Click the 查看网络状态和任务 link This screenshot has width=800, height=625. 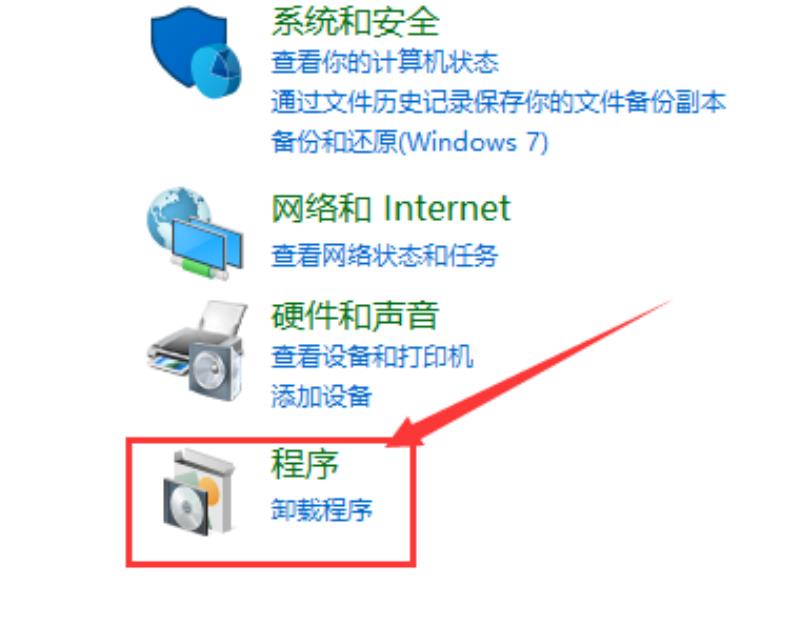(384, 255)
